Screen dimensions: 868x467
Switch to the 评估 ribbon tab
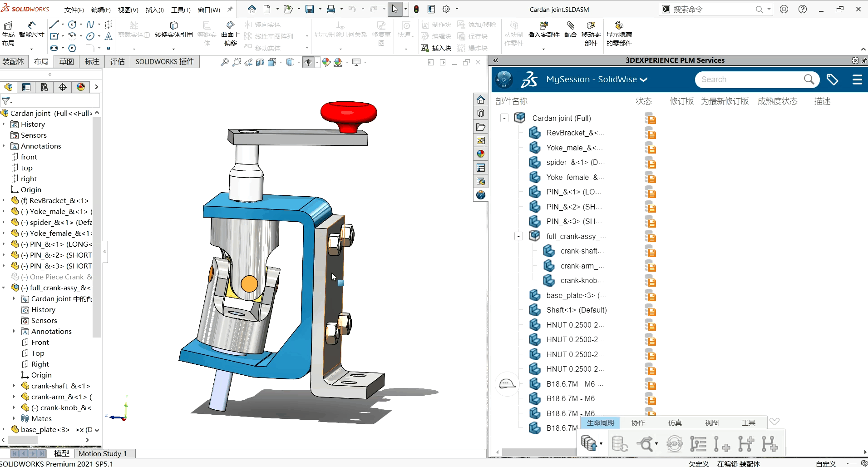tap(118, 62)
